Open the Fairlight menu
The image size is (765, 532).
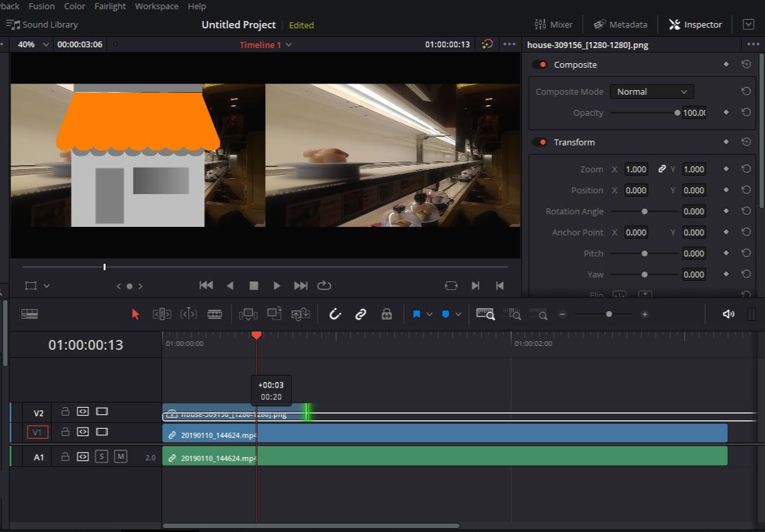(x=110, y=6)
